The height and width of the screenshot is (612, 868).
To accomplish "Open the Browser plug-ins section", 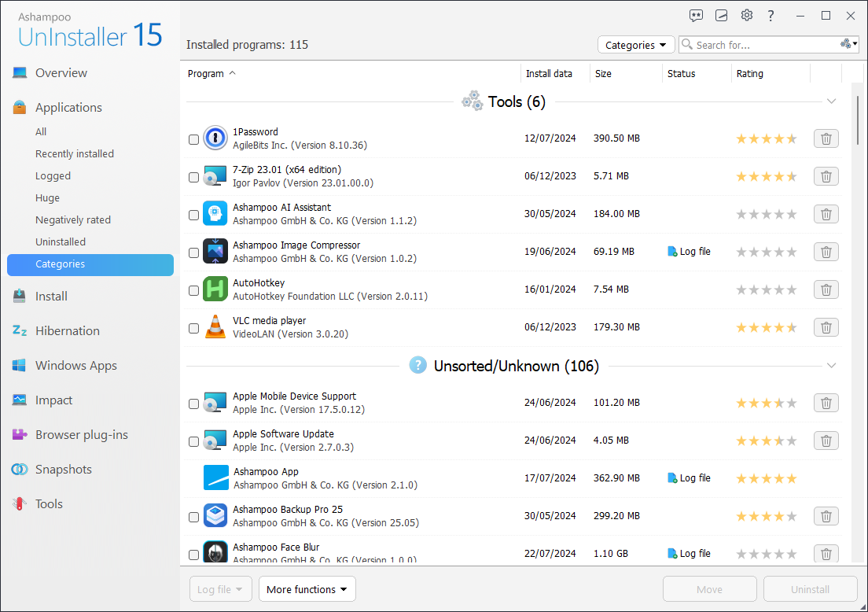I will pos(82,435).
